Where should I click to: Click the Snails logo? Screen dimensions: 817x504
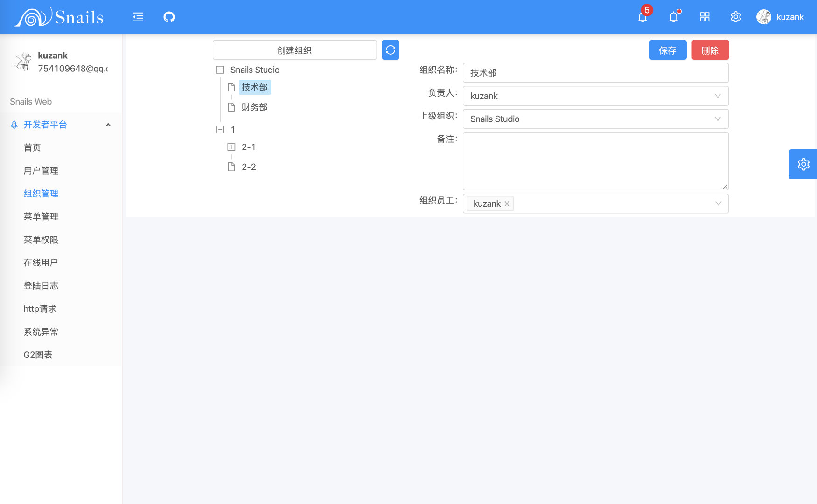click(59, 17)
